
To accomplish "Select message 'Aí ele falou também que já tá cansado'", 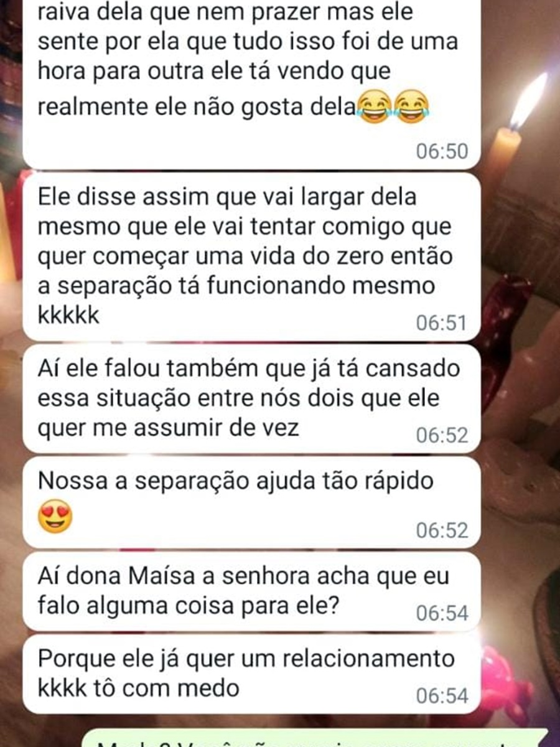I will click(x=251, y=399).
